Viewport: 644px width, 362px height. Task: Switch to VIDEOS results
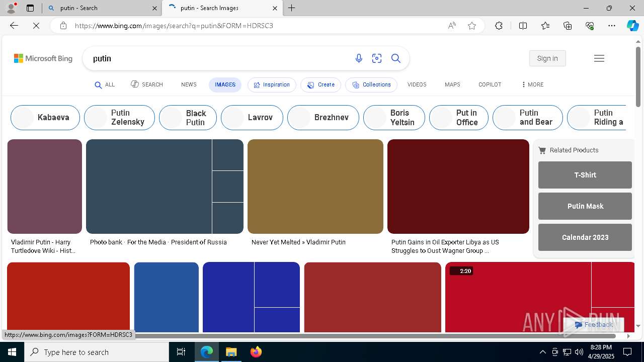417,84
